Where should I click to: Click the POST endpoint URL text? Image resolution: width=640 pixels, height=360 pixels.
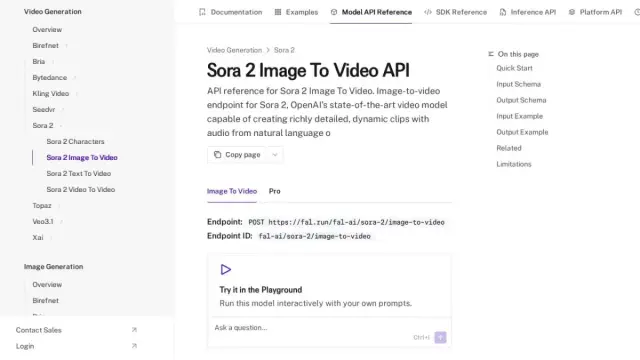[347, 222]
